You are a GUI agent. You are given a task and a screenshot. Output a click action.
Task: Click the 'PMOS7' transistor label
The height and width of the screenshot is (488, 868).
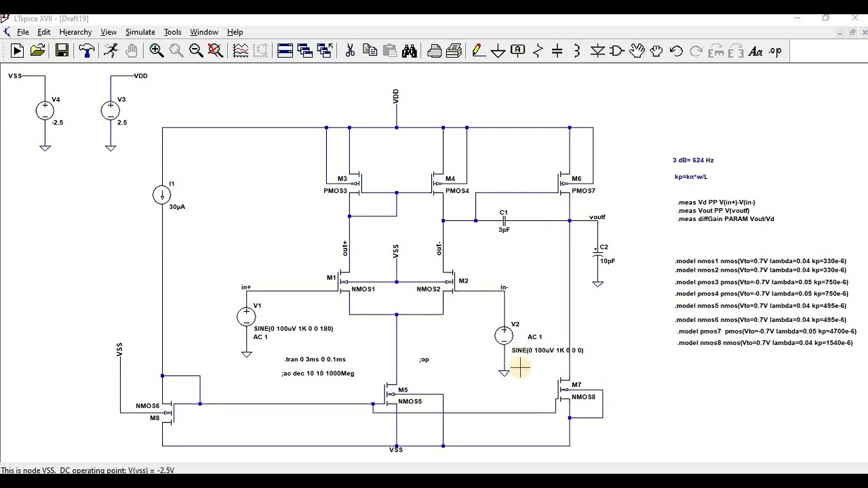click(x=583, y=191)
